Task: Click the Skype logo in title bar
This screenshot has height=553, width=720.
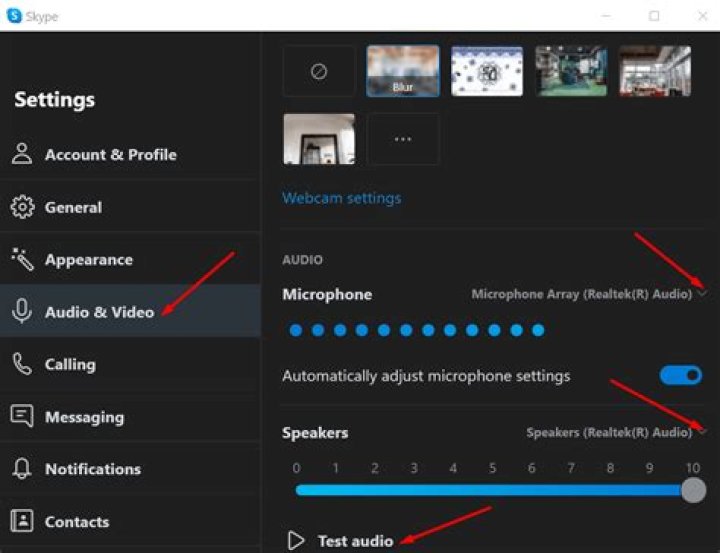Action: [14, 16]
